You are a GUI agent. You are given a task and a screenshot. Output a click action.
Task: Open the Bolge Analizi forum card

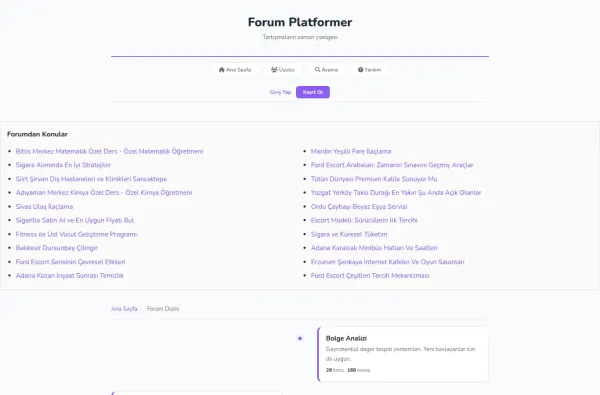click(403, 354)
